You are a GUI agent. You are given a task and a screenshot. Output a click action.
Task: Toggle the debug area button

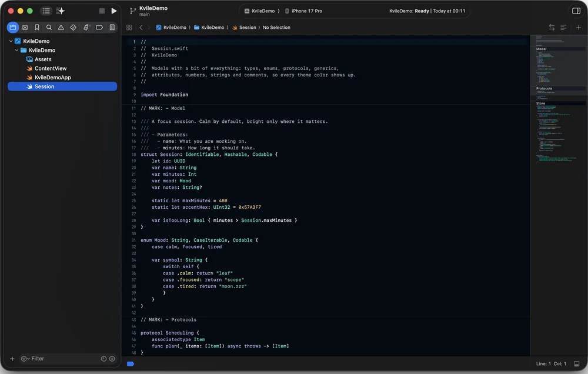click(x=576, y=363)
